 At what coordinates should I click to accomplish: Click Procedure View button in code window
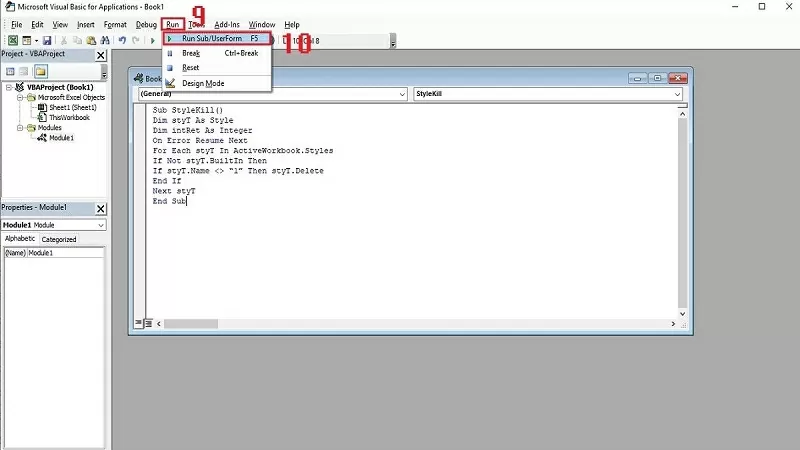[x=138, y=323]
